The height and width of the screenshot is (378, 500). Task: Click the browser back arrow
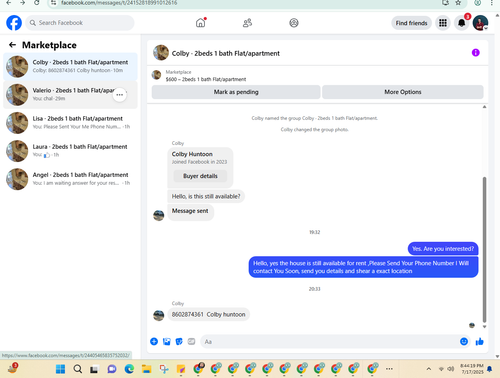pyautogui.click(x=9, y=3)
